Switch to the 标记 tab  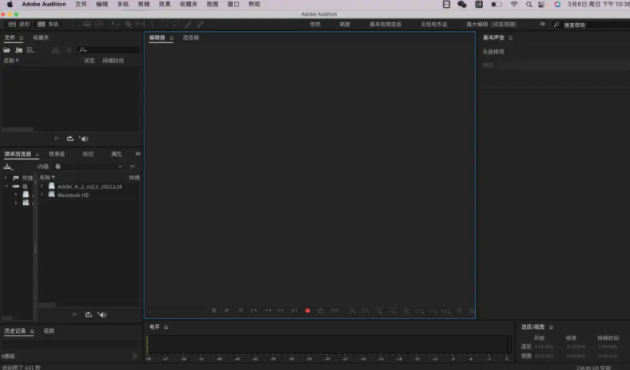pyautogui.click(x=88, y=154)
